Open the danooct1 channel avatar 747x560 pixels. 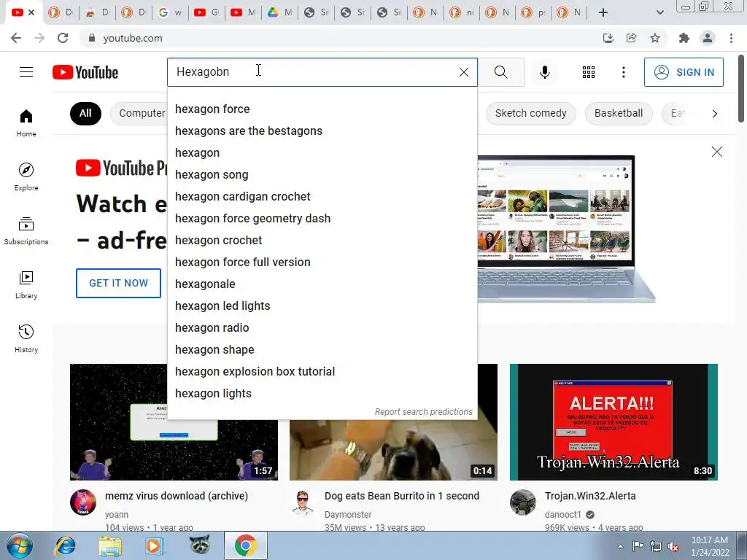522,502
